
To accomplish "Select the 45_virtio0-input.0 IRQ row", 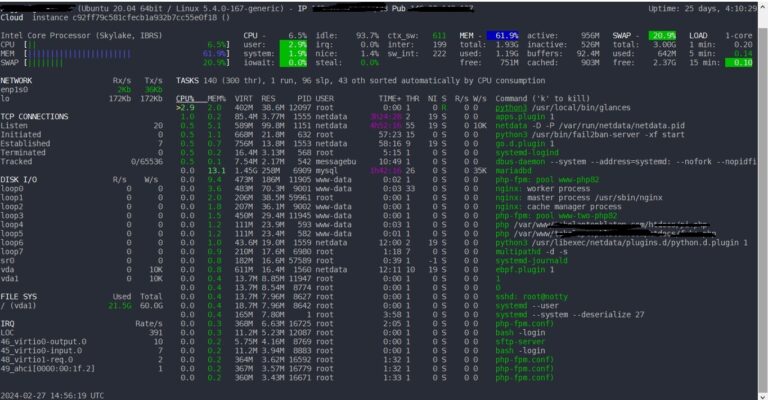I will [81, 351].
